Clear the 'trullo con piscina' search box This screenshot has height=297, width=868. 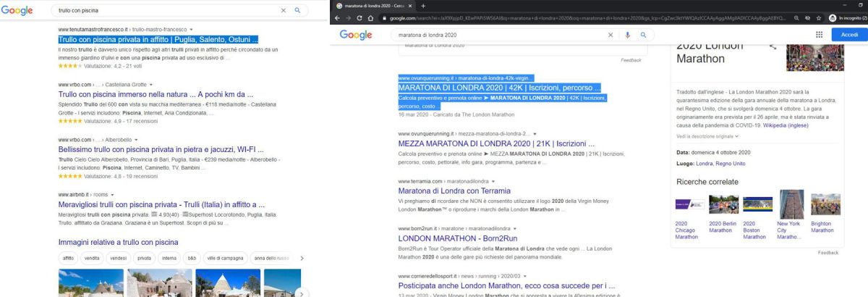pyautogui.click(x=284, y=11)
